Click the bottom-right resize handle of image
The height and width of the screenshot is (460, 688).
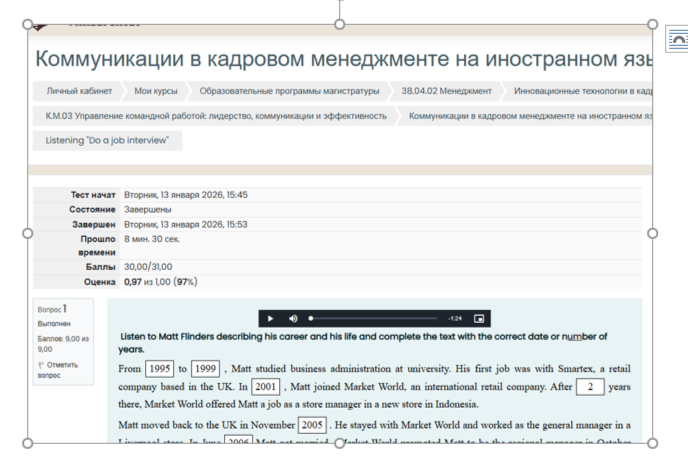point(653,442)
